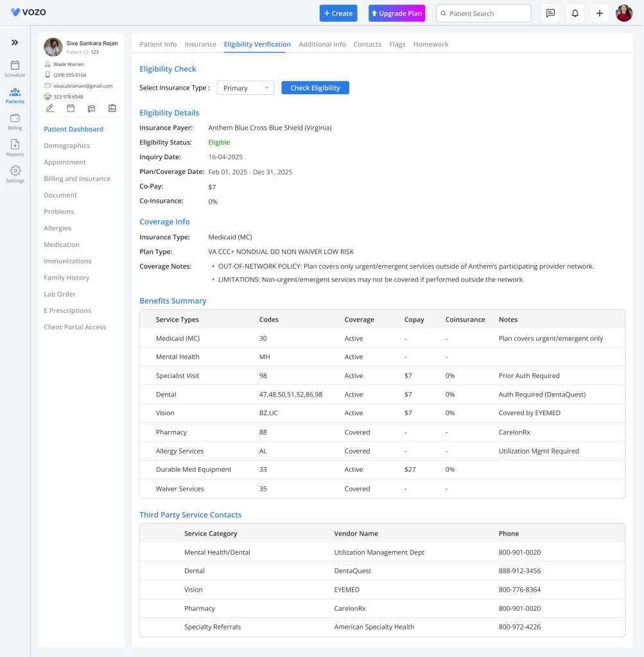
Task: Click the EYEMED phone 800-776-8364
Action: click(519, 590)
